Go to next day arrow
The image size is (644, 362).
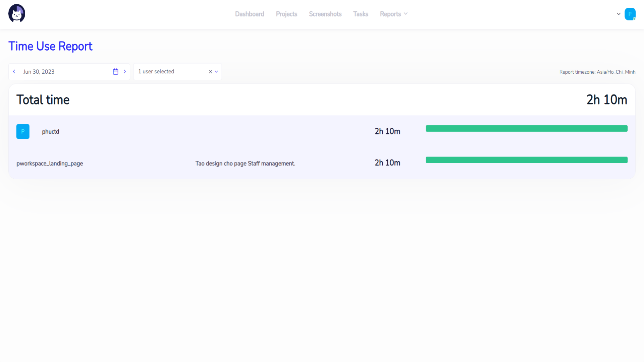(125, 72)
